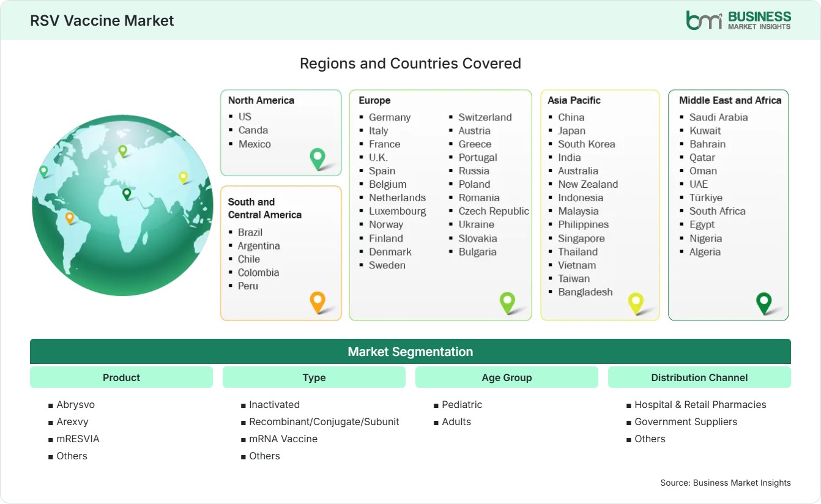821x504 pixels.
Task: Select the Age Group segmentation header
Action: [x=507, y=377]
